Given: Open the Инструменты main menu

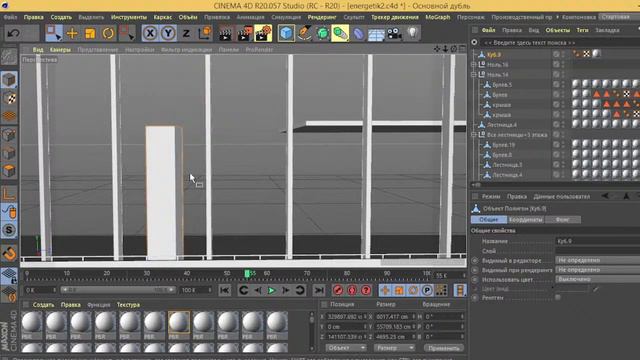Looking at the screenshot, I should coord(129,17).
